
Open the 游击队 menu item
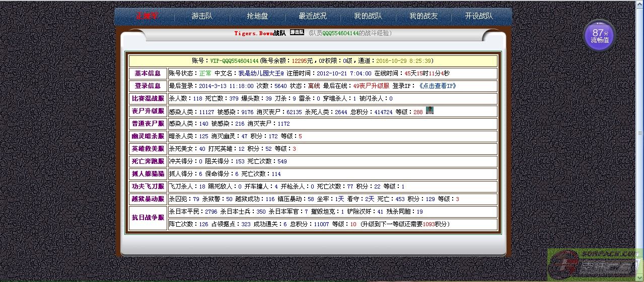coord(202,16)
